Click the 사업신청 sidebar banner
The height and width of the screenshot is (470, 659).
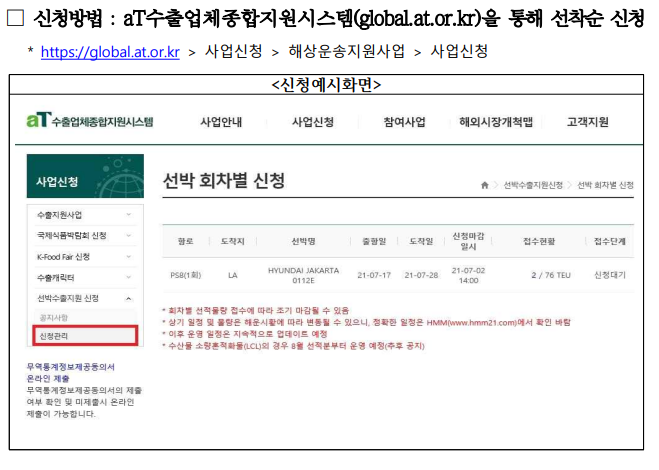pyautogui.click(x=85, y=176)
